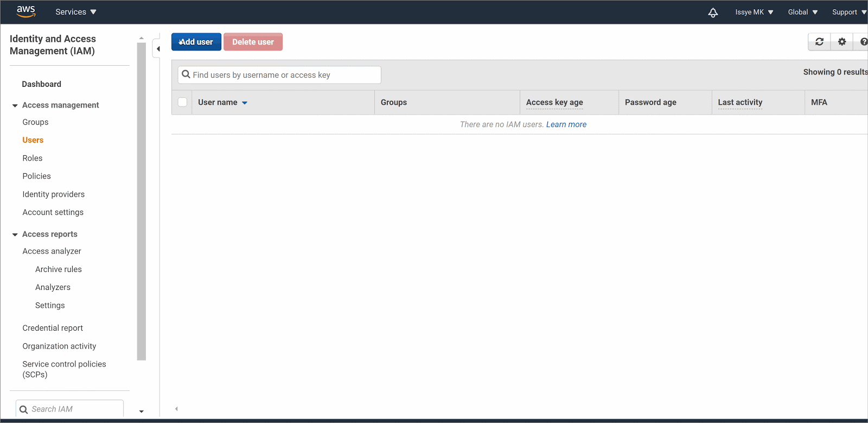The width and height of the screenshot is (868, 423).
Task: Open the Global region dropdown
Action: (803, 12)
